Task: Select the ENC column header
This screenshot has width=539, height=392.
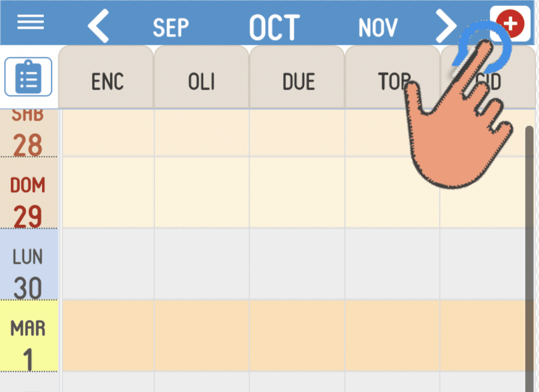Action: [107, 82]
